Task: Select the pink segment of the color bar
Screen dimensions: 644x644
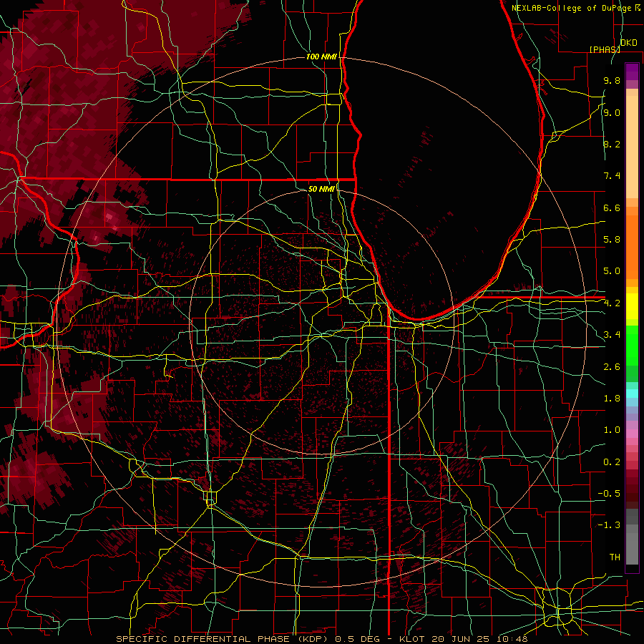Action: (632, 434)
